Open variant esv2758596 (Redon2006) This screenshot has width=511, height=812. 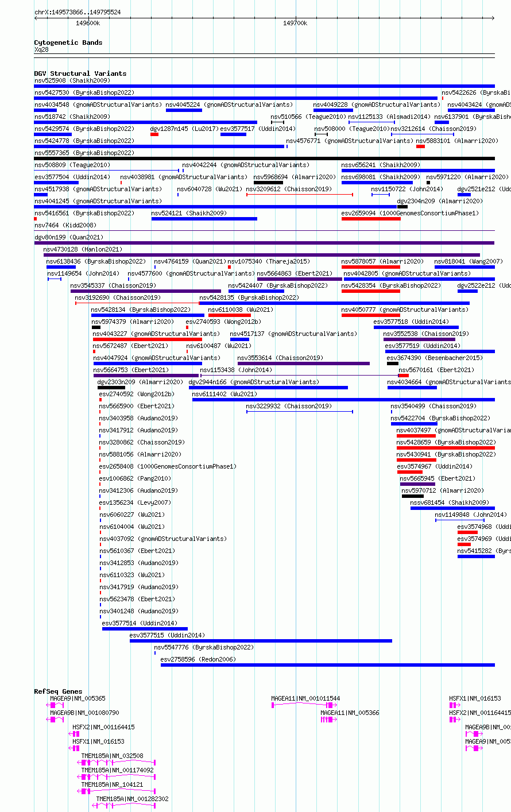point(198,659)
